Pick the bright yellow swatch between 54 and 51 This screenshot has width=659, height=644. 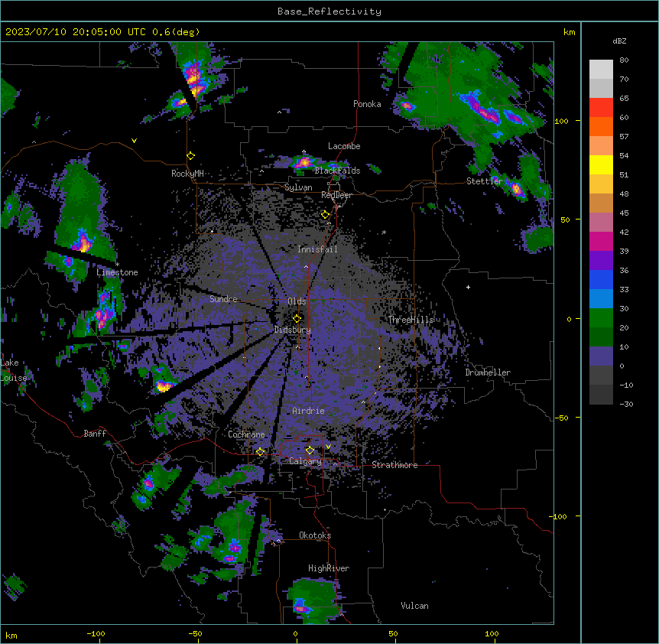(x=601, y=164)
